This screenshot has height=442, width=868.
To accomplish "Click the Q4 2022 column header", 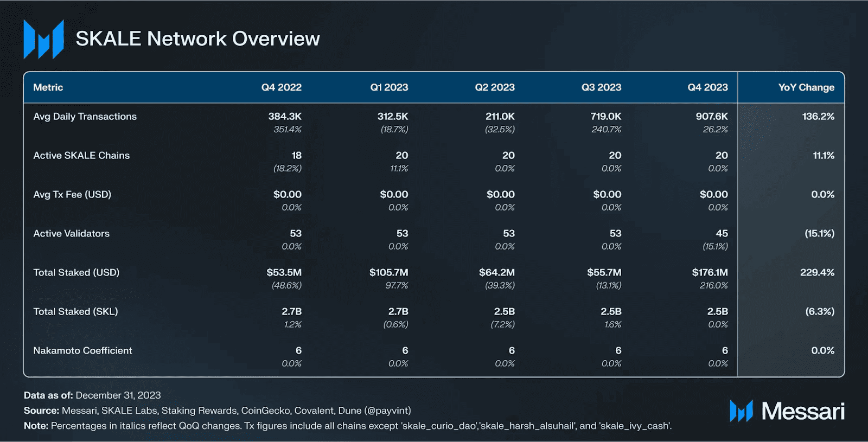I will (281, 87).
